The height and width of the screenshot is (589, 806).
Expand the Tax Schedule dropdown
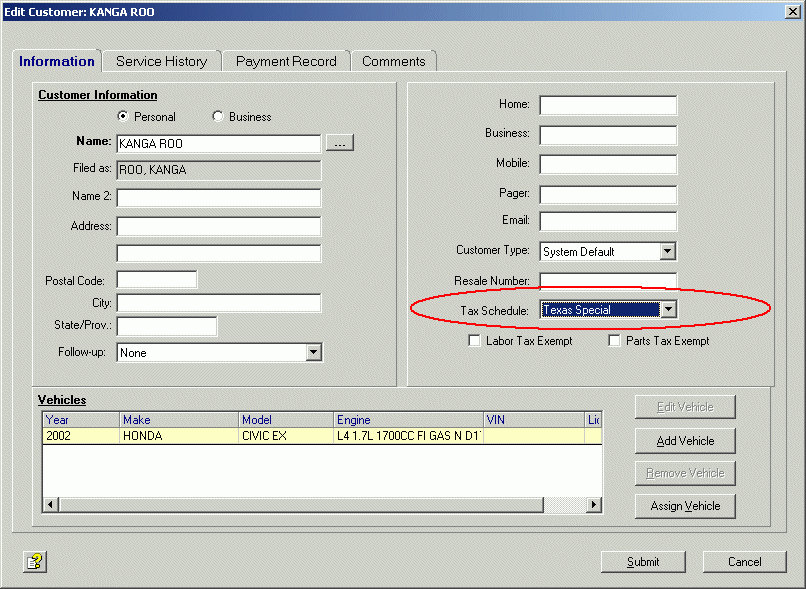[668, 310]
